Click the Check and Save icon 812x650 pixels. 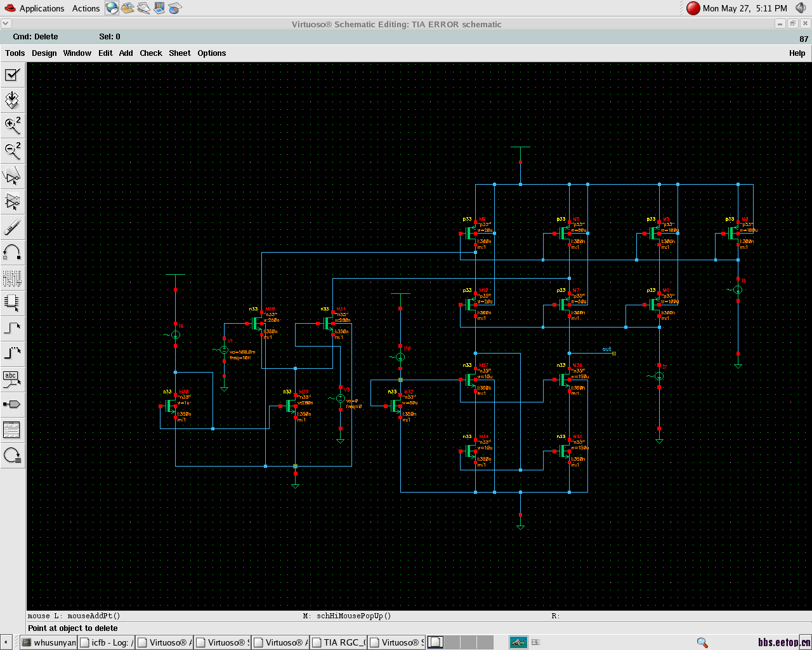[x=12, y=75]
